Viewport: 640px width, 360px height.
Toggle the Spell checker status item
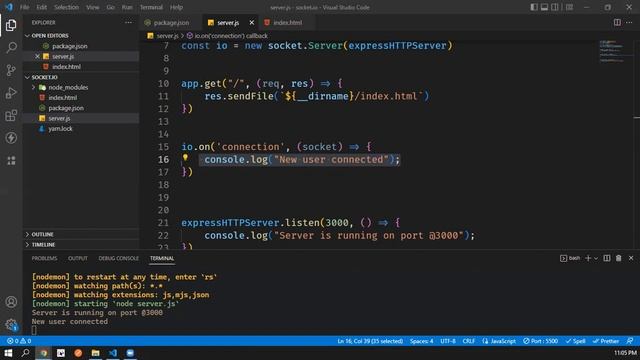[575, 341]
